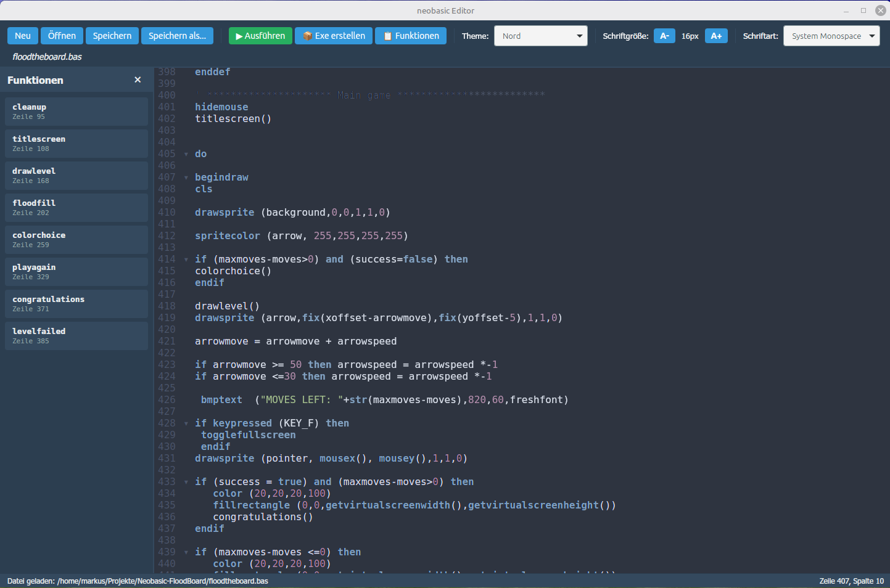Image resolution: width=890 pixels, height=588 pixels.
Task: Collapse the if block at line 439
Action: [186, 552]
